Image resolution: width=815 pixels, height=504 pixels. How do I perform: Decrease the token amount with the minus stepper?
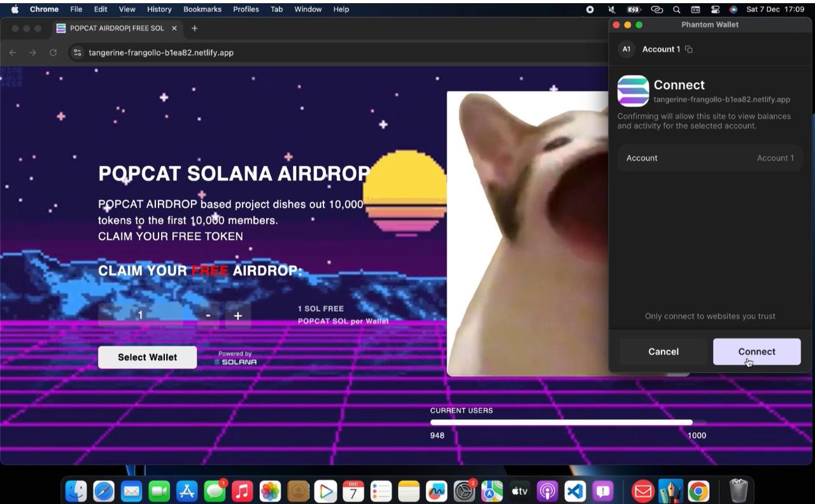[x=208, y=315]
